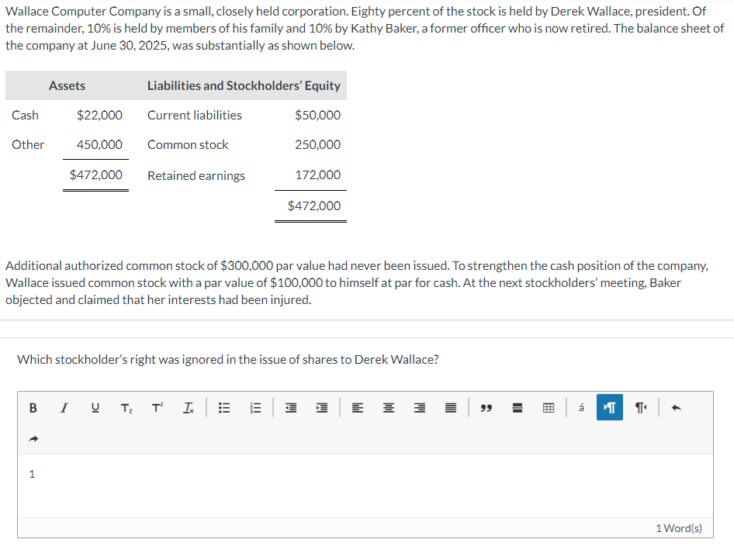Insert a horizontal line
The image size is (734, 560).
(518, 407)
